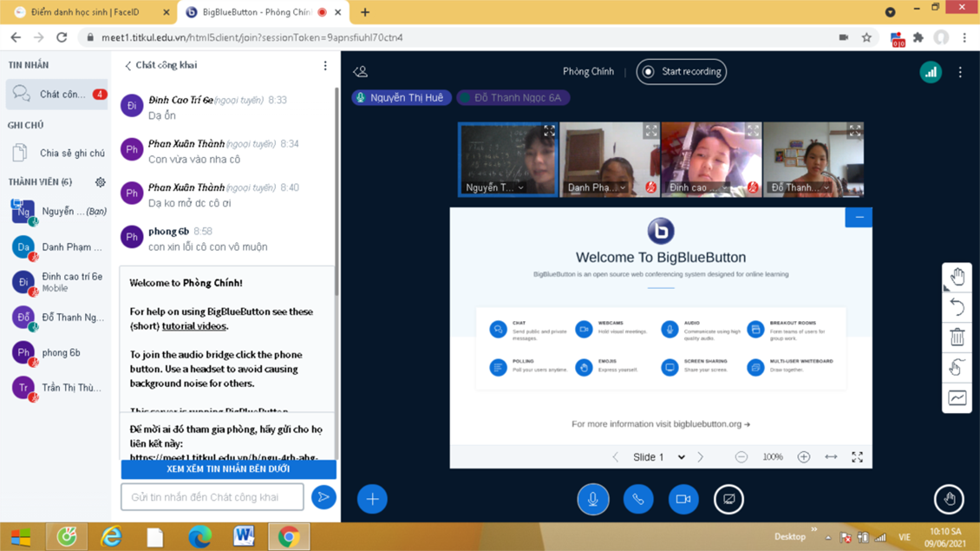Screen dimensions: 980x551
Task: Go to previous slide
Action: (616, 457)
